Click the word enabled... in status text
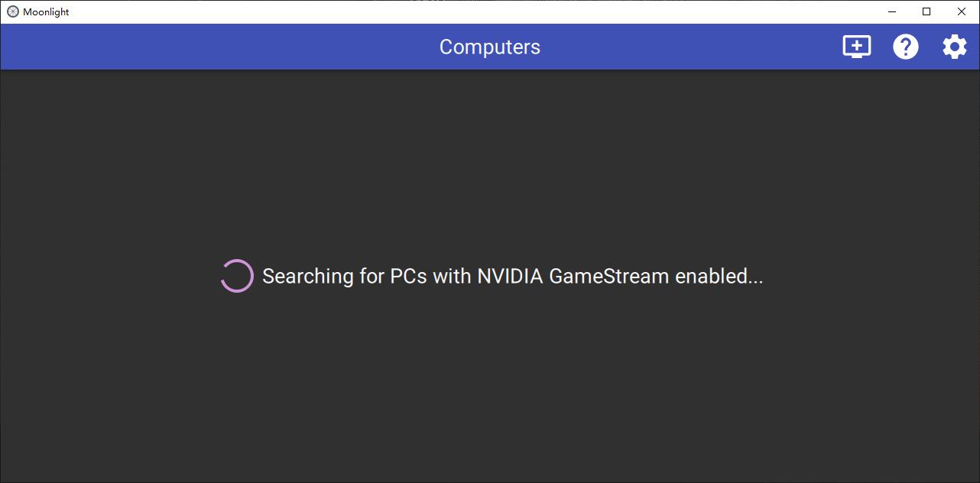 pyautogui.click(x=719, y=276)
